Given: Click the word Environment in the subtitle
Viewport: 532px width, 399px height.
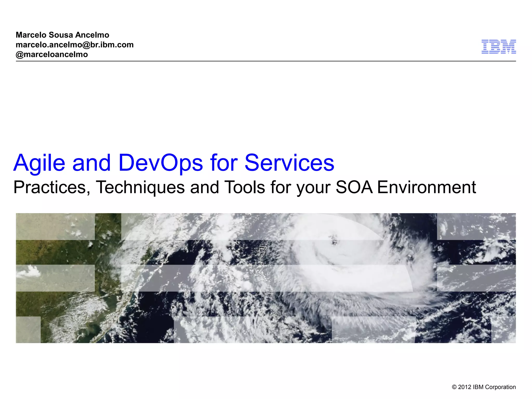Looking at the screenshot, I should click(426, 187).
